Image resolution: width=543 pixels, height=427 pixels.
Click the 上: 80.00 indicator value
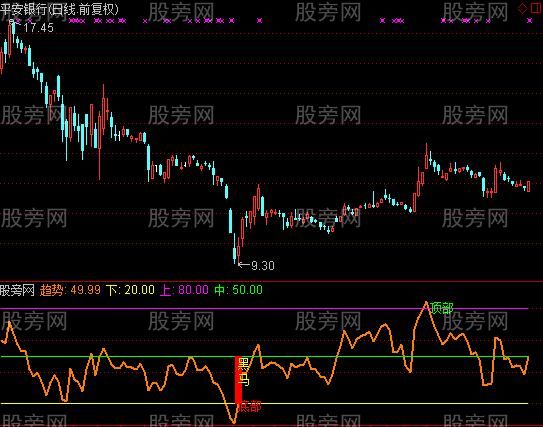(x=184, y=290)
